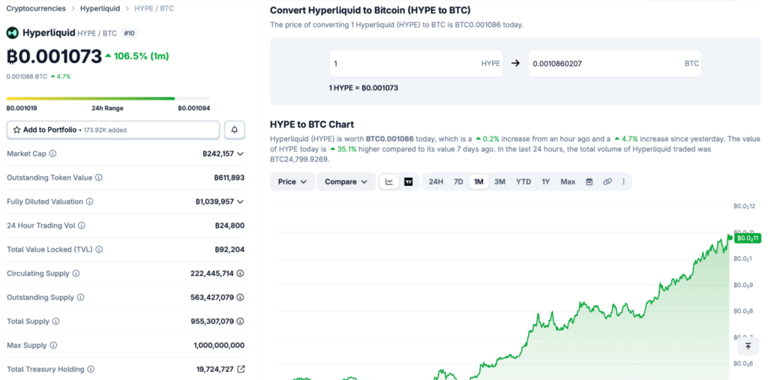Open info icon next to Max Supply

[53, 345]
